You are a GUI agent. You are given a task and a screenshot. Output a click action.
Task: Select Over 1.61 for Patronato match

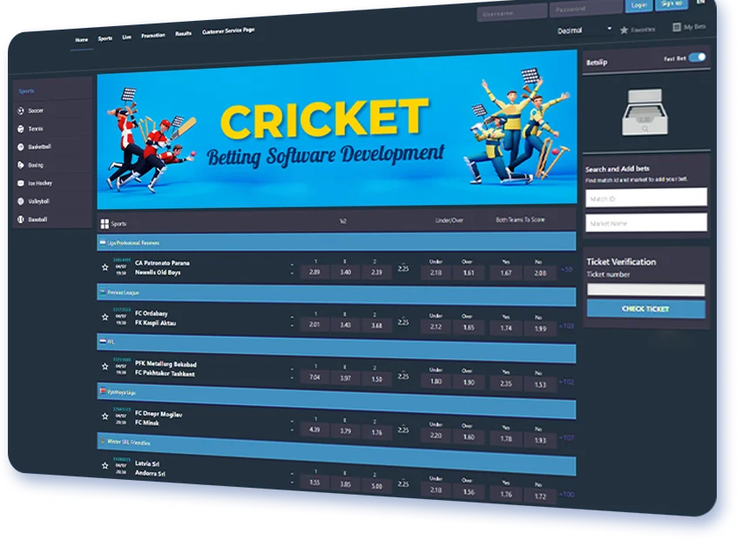coord(469,273)
